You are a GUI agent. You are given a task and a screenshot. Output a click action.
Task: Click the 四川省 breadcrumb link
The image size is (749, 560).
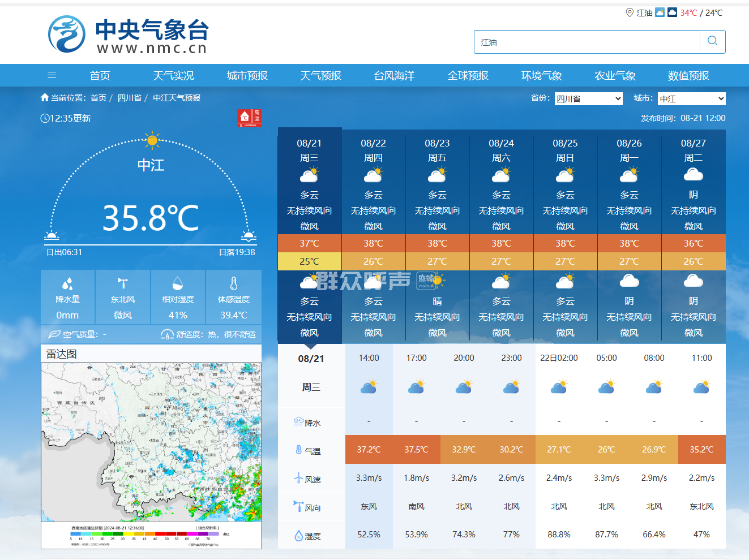tap(129, 98)
